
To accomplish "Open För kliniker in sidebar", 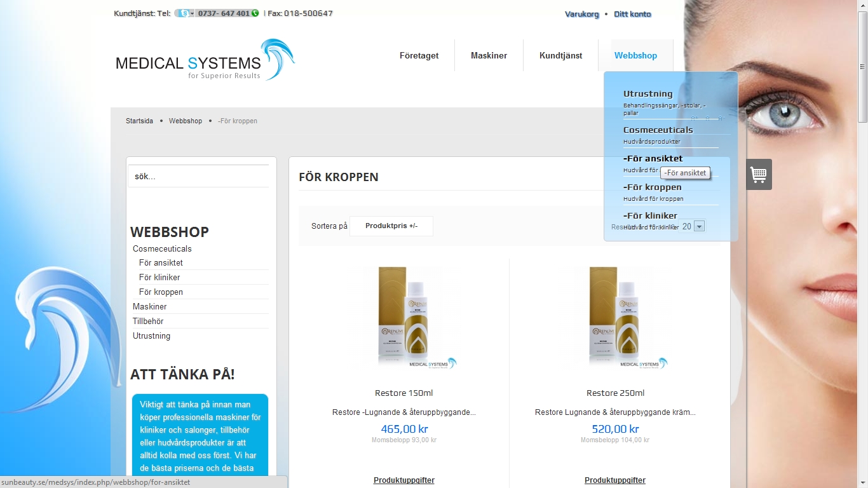I will point(159,277).
